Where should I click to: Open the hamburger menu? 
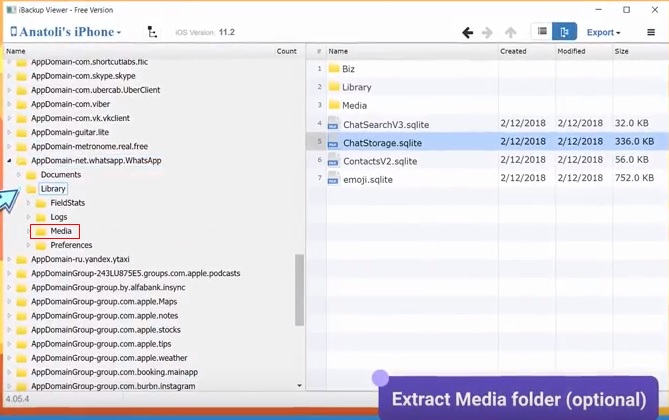[651, 32]
